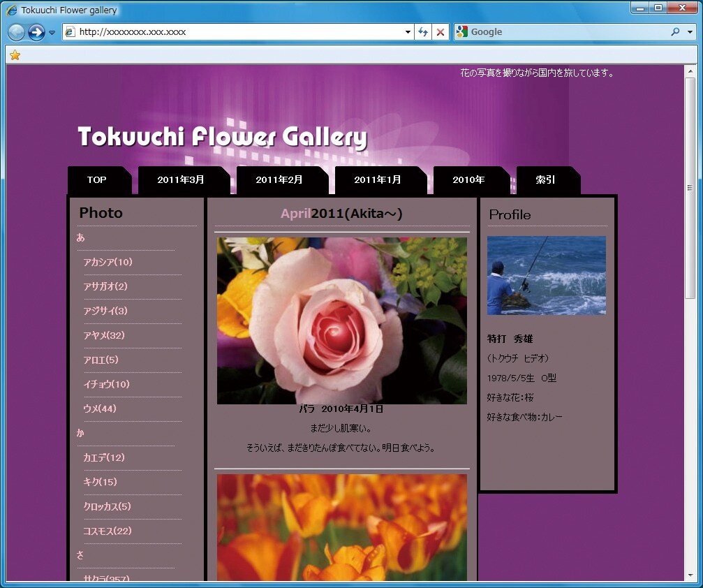Open the 2011年3月 tab
This screenshot has width=703, height=588.
tap(184, 180)
